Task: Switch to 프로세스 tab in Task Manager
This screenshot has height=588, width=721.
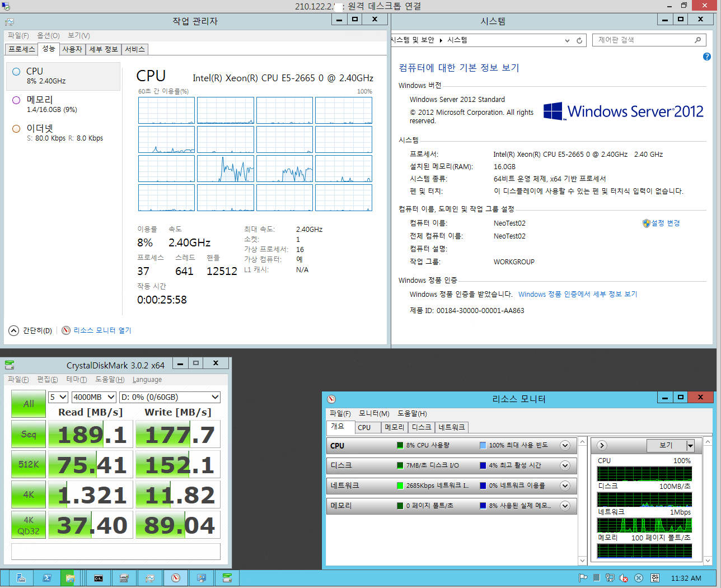Action: pos(22,49)
